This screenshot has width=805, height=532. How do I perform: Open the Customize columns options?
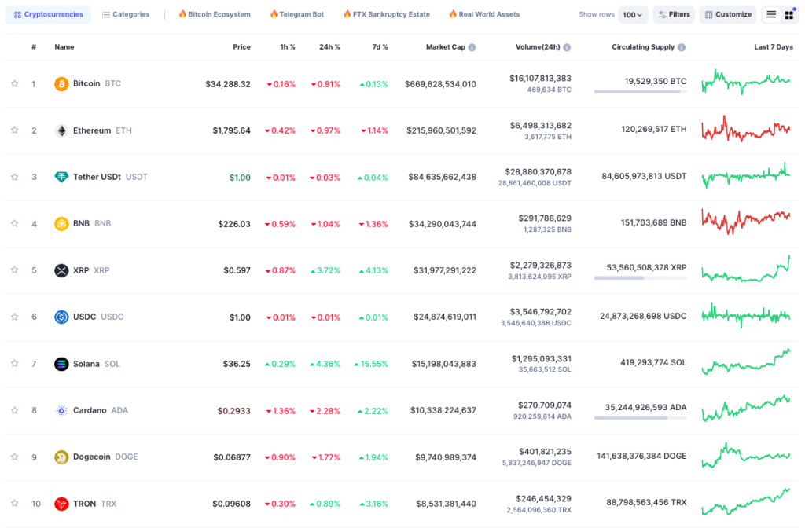pos(727,15)
